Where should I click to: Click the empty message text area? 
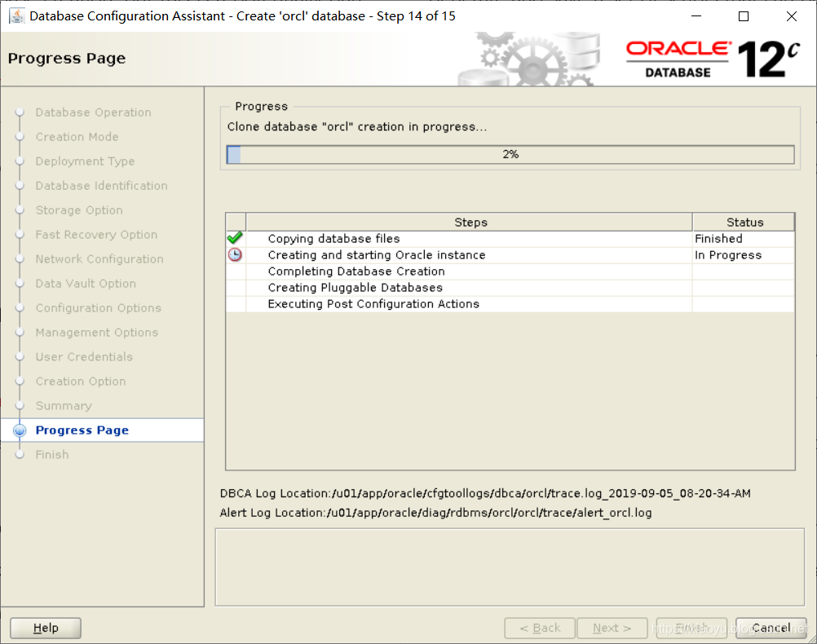pos(510,567)
